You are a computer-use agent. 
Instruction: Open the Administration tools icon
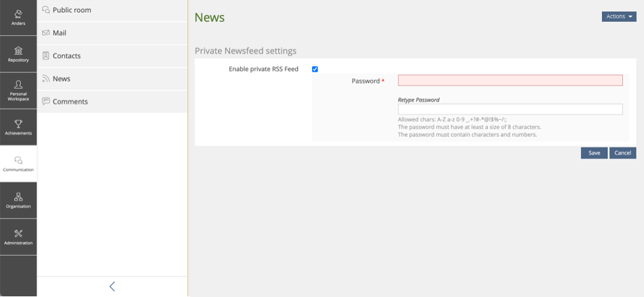click(x=18, y=233)
